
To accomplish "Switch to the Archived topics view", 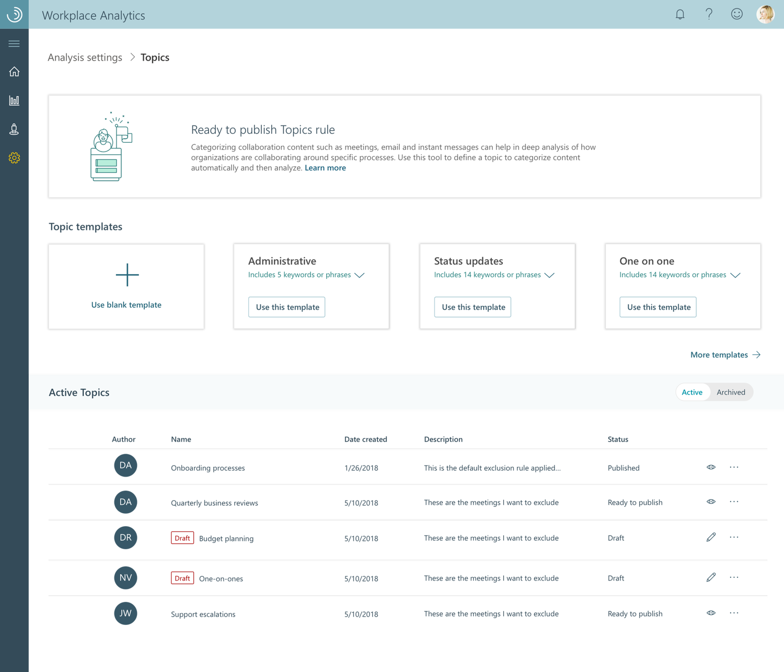I will point(731,392).
